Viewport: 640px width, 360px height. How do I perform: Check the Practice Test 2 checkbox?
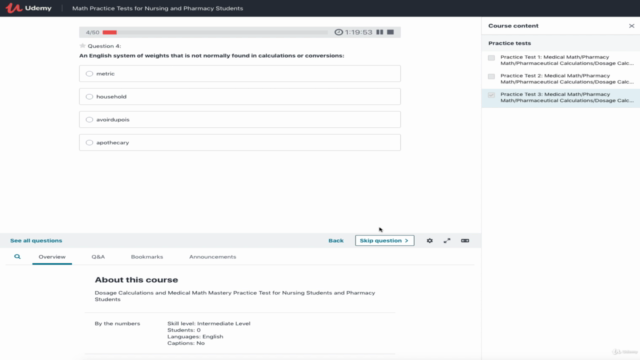coord(491,76)
